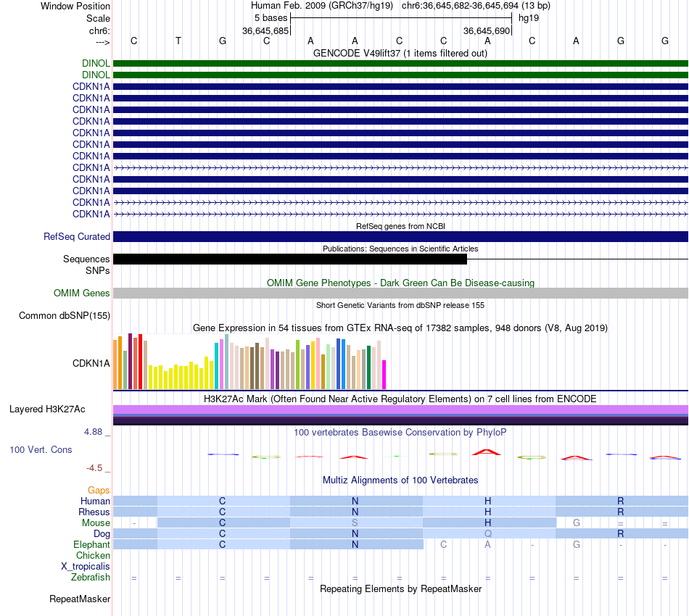Image resolution: width=689 pixels, height=616 pixels.
Task: Open 'Publications: Sequences in Scientific Articles' title
Action: (x=400, y=249)
